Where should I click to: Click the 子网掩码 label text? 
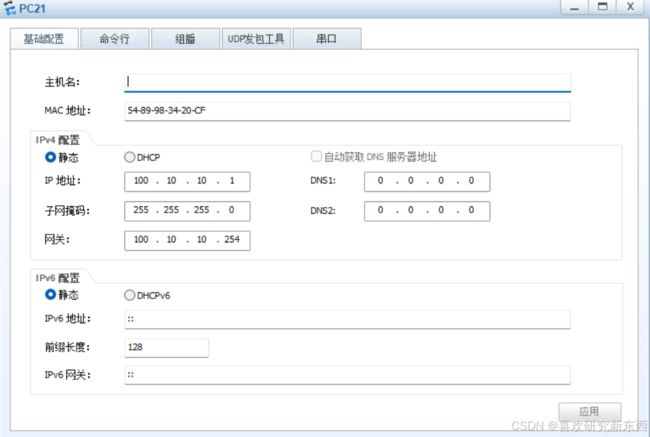click(x=67, y=211)
